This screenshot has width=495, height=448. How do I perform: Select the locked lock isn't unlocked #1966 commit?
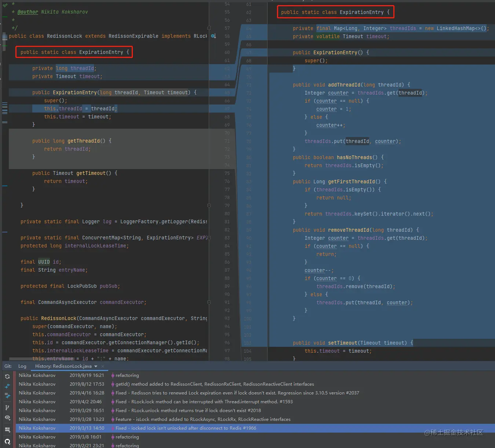click(255, 428)
